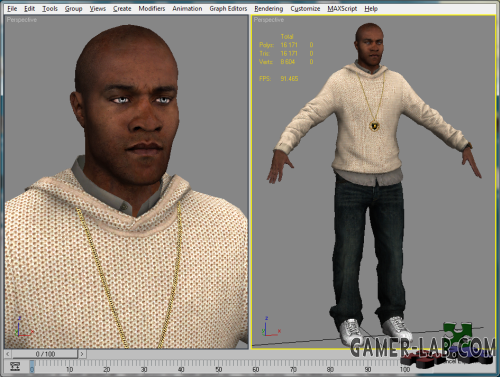Open the Create menu
This screenshot has width=500, height=377.
click(x=122, y=9)
